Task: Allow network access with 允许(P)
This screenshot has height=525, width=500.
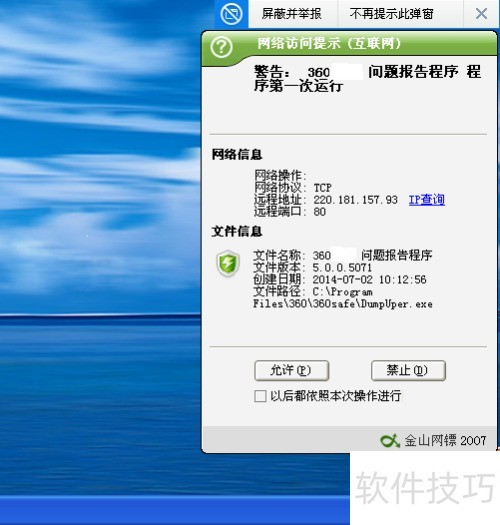Action: (x=291, y=370)
